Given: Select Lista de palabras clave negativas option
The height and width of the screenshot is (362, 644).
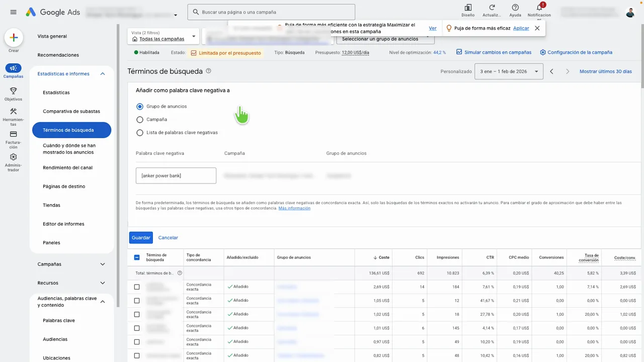Looking at the screenshot, I should coord(140,133).
